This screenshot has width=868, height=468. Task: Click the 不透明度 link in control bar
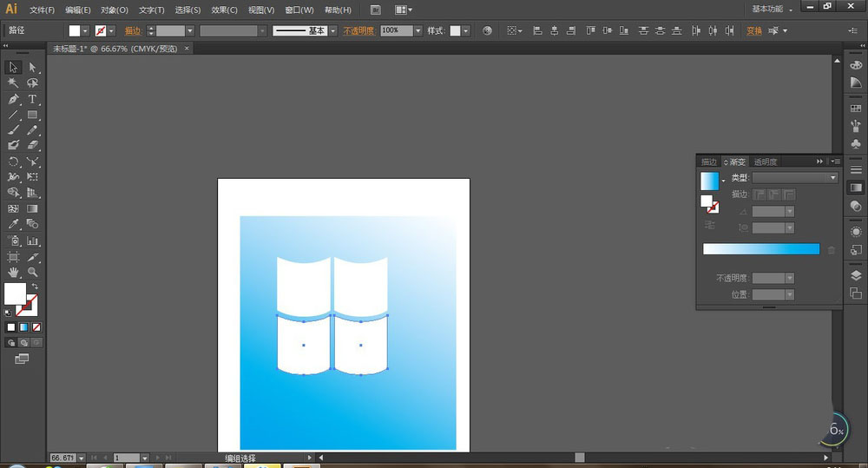[x=358, y=30]
